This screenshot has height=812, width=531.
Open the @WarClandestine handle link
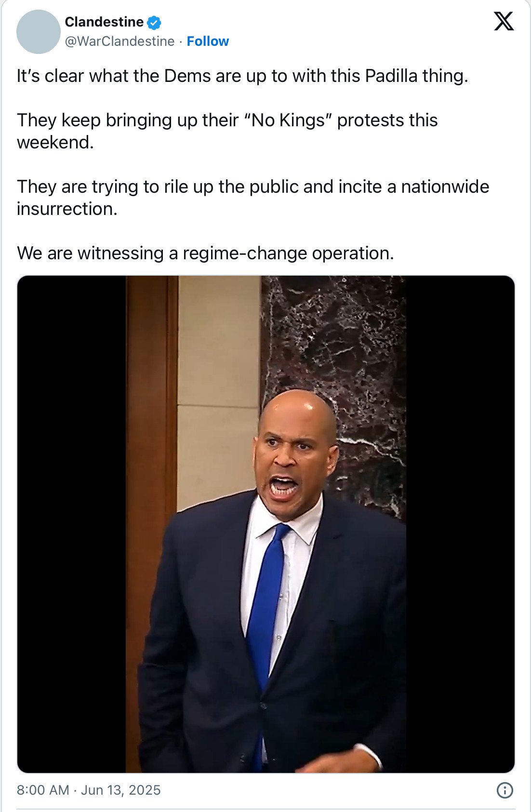tap(119, 41)
